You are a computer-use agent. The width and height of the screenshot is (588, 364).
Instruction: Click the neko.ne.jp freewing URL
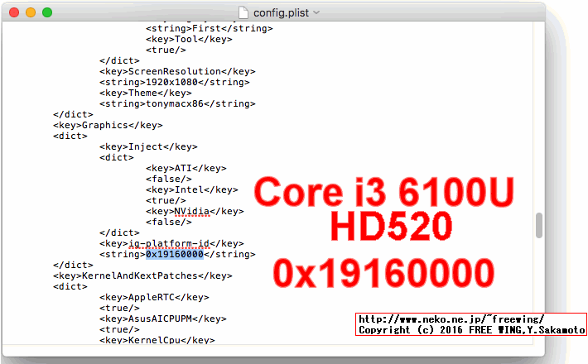[x=451, y=319]
